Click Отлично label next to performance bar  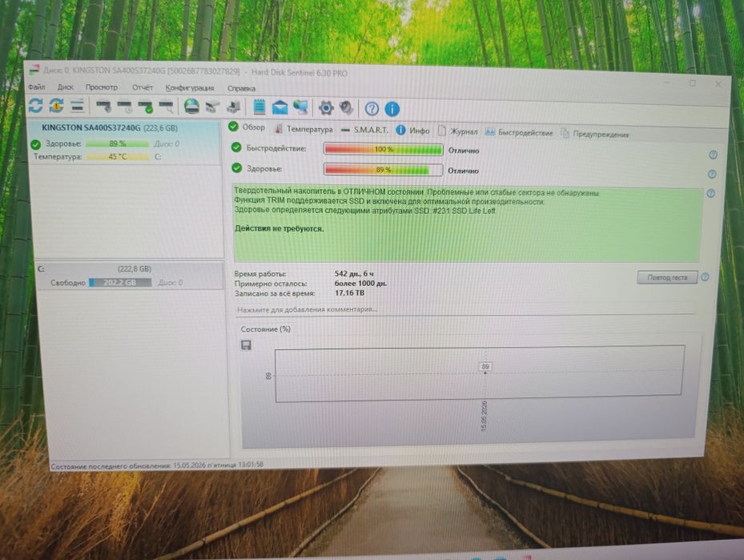pos(464,151)
